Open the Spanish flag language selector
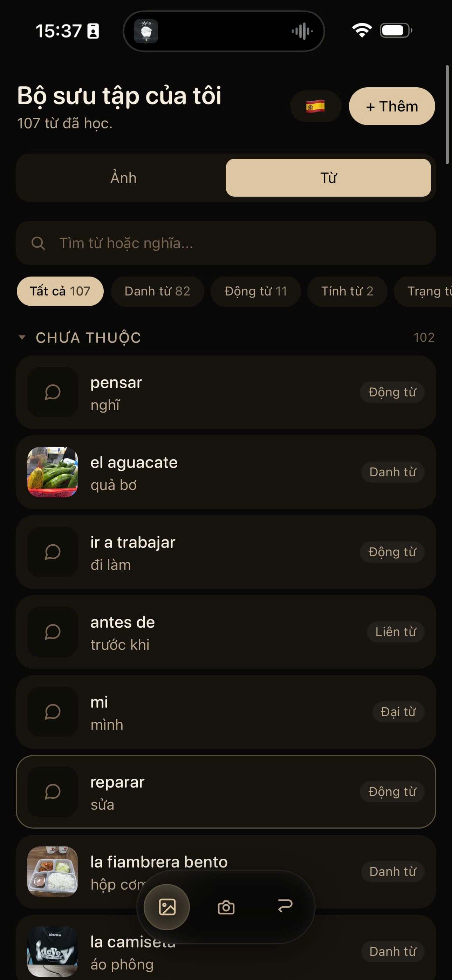Screen dimensions: 452x980 (315, 106)
